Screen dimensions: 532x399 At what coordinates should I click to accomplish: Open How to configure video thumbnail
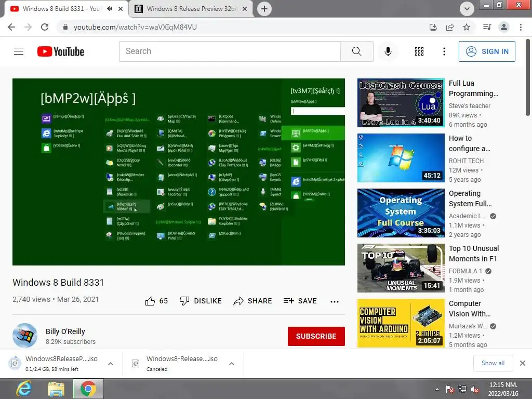(401, 158)
